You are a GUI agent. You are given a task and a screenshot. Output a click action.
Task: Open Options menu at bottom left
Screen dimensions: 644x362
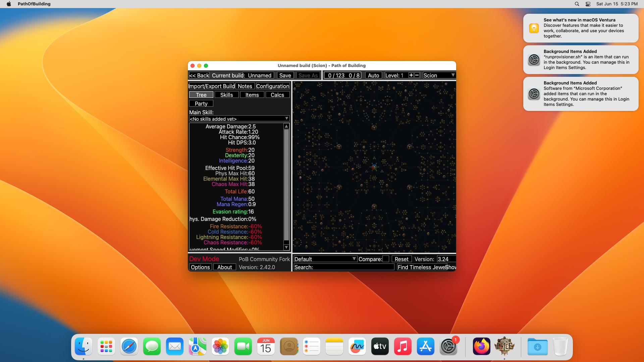tap(200, 267)
